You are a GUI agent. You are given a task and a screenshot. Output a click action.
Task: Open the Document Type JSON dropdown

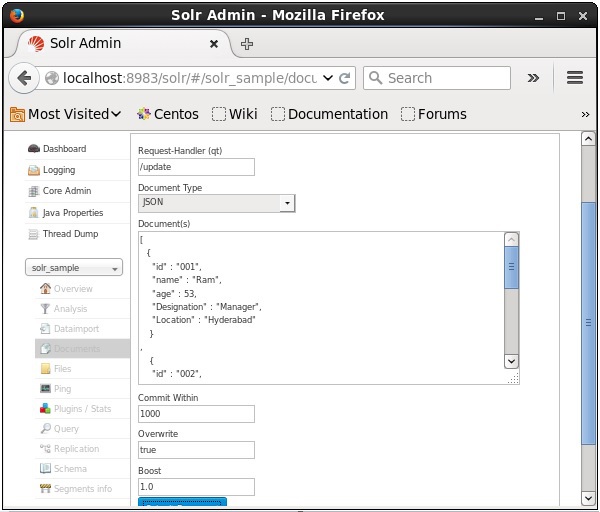click(216, 203)
